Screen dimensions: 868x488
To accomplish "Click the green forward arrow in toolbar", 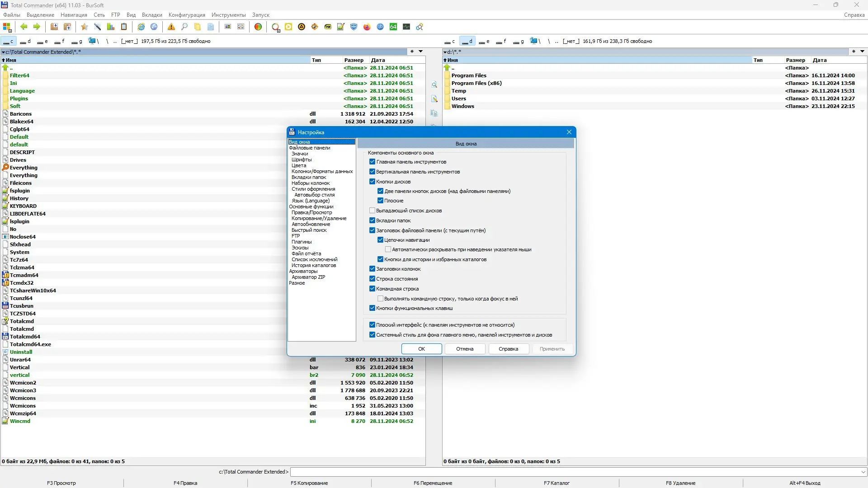I will (37, 27).
